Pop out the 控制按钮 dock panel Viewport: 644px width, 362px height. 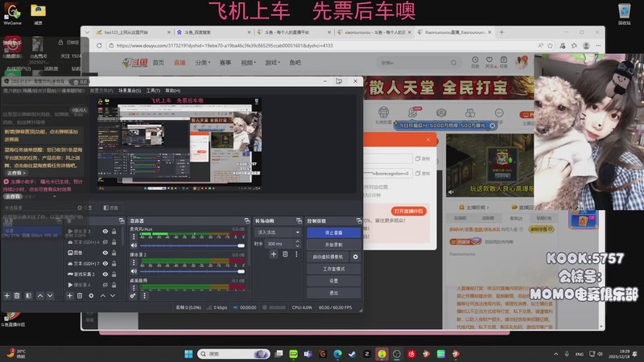pos(358,220)
